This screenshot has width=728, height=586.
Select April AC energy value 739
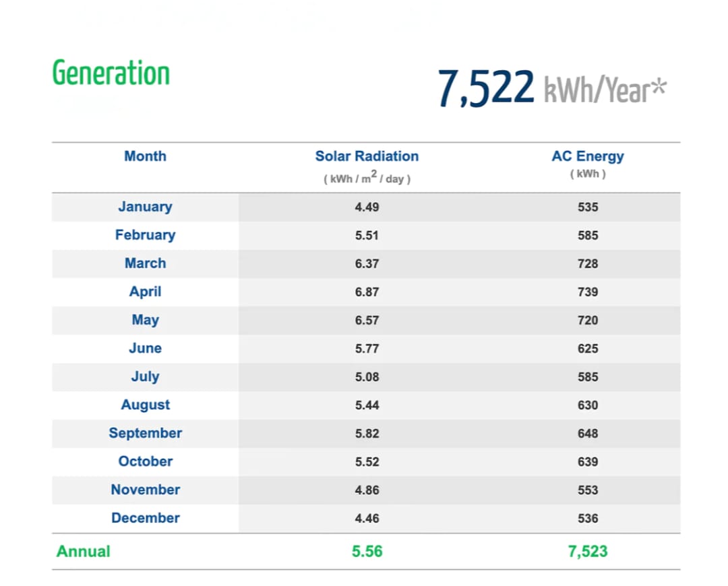click(587, 292)
